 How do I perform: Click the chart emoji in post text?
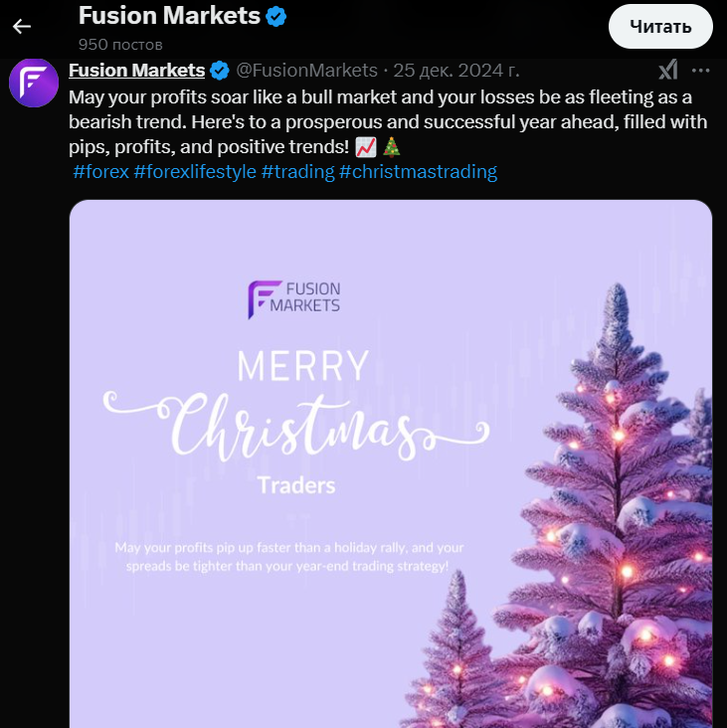[365, 147]
